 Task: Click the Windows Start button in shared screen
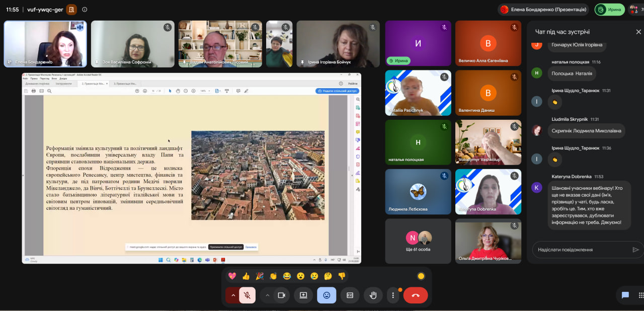(160, 260)
